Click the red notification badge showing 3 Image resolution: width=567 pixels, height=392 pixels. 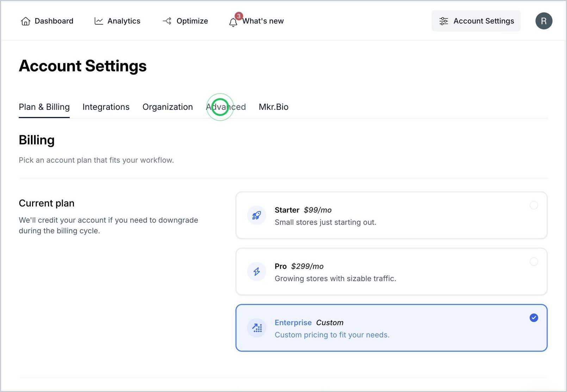tap(239, 16)
